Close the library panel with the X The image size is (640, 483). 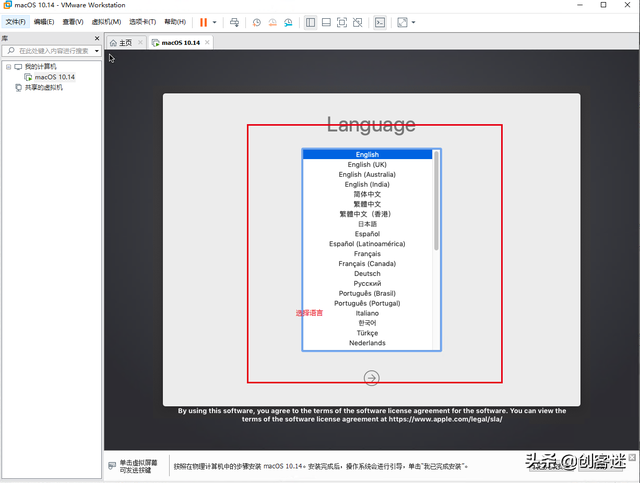tap(97, 38)
